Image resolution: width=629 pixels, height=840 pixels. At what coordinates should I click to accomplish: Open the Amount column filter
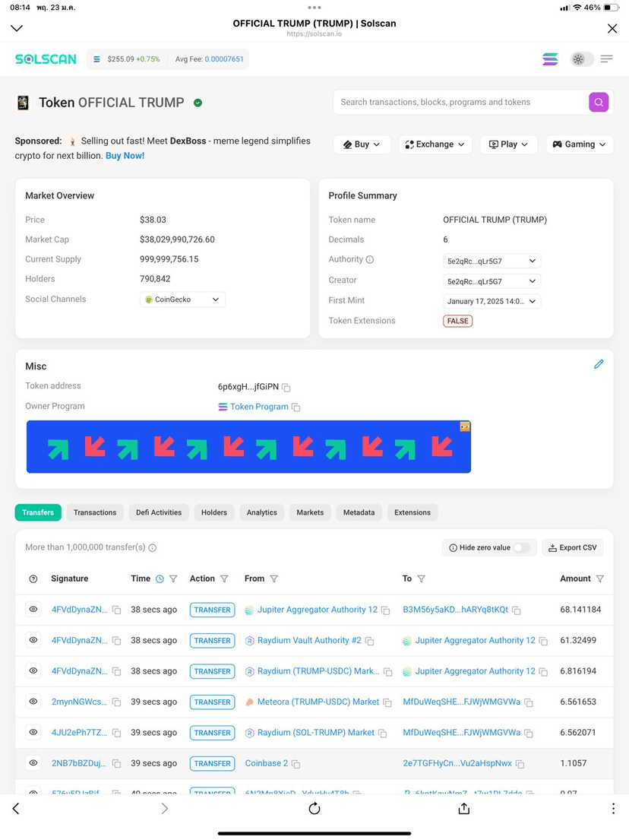(x=600, y=579)
